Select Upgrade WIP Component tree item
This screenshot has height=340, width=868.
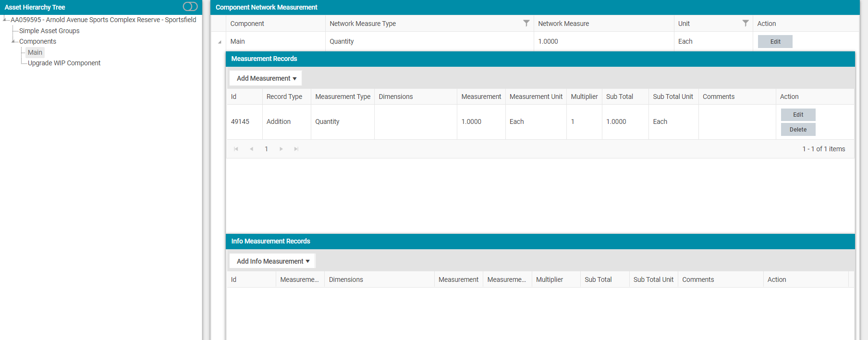coord(64,63)
